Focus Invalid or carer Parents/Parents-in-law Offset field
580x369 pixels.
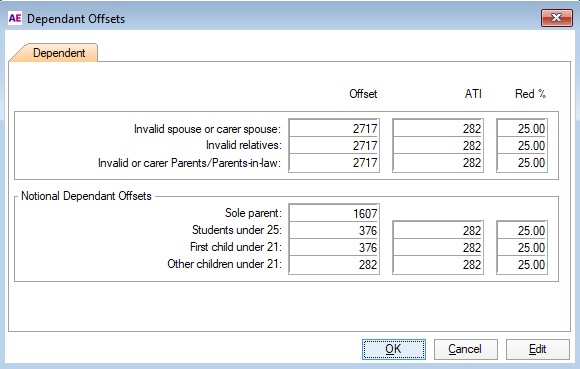334,163
